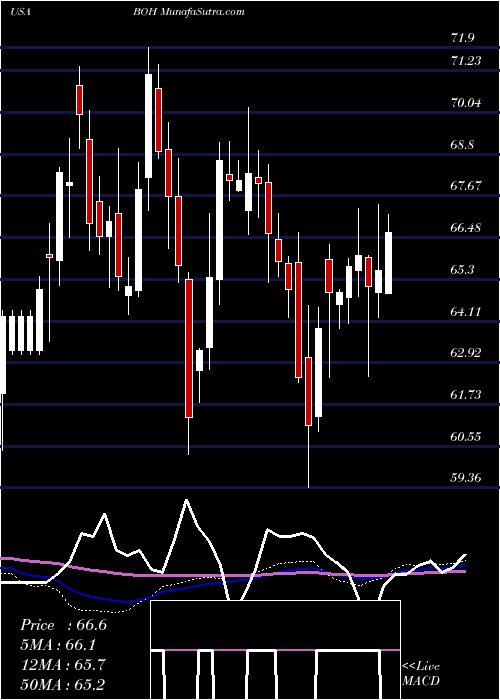Click the USA market label
Viewport: 500px width, 700px height.
[x=20, y=12]
